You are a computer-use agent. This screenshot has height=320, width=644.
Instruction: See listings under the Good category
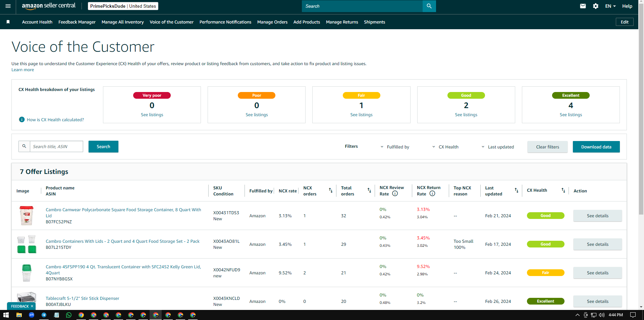(466, 115)
